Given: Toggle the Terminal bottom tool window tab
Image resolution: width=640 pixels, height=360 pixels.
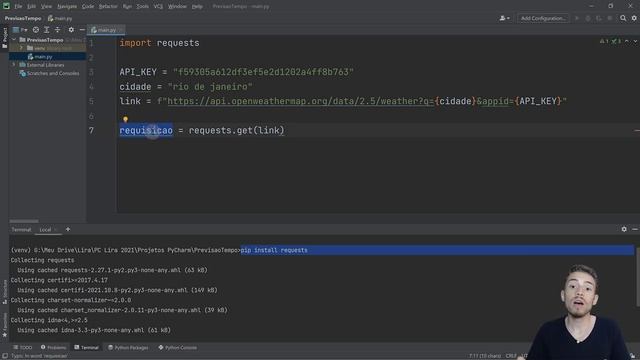Looking at the screenshot, I should pyautogui.click(x=87, y=348).
